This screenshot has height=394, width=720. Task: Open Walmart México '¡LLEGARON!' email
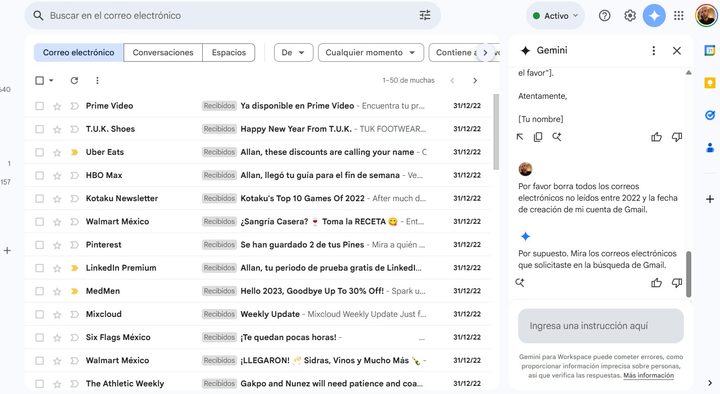[257, 360]
